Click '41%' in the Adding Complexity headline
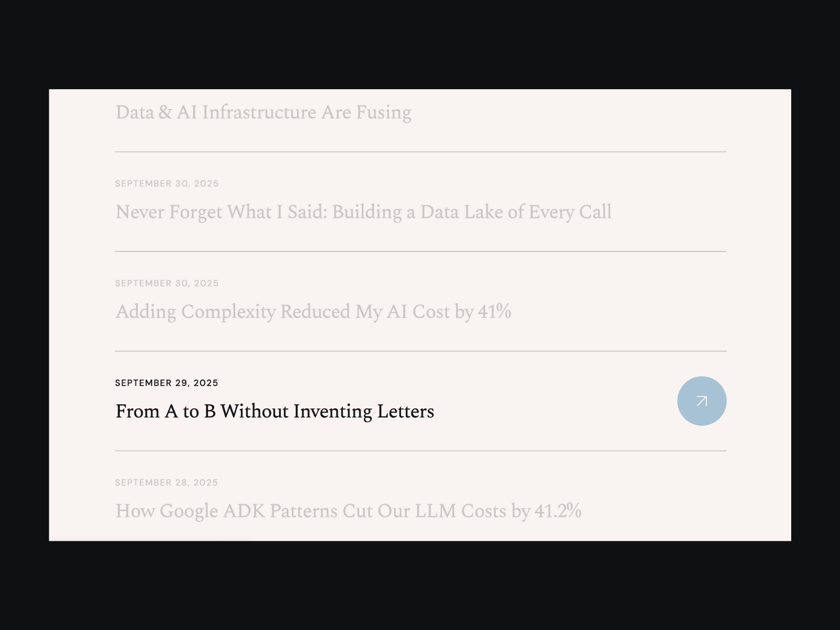Screen dimensions: 840x630 tap(494, 312)
